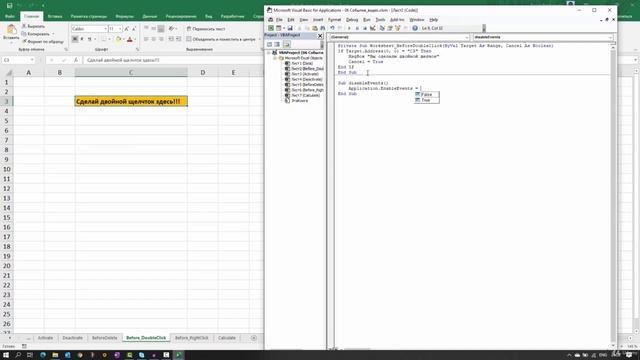640x360 pixels.
Task: Open the Debug menu in VBA editor
Action: tap(352, 20)
